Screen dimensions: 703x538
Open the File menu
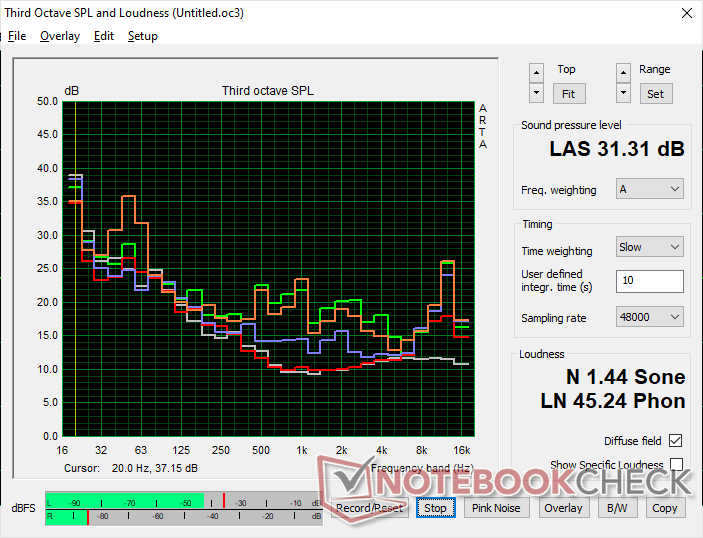[17, 36]
